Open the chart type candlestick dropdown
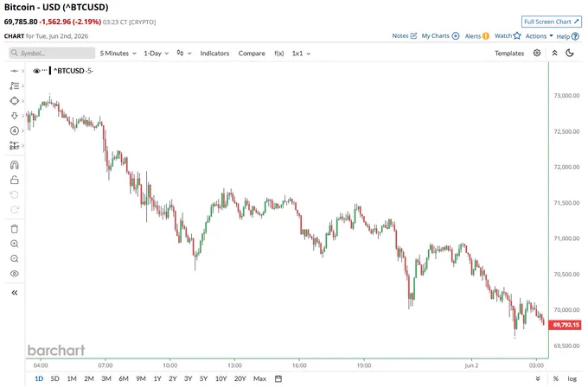The height and width of the screenshot is (387, 588). (x=183, y=54)
